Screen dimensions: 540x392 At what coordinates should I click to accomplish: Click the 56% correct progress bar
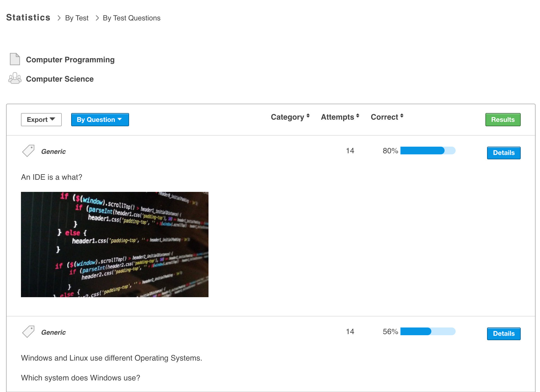click(x=427, y=331)
